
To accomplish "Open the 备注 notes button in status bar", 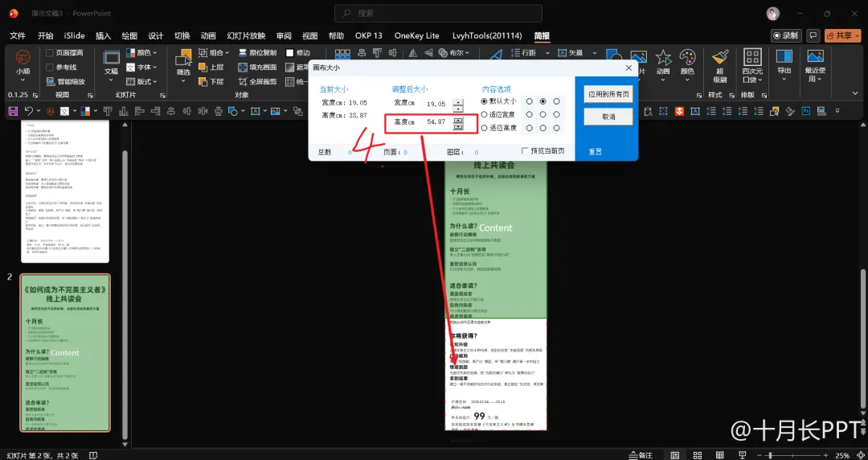I will 641,455.
